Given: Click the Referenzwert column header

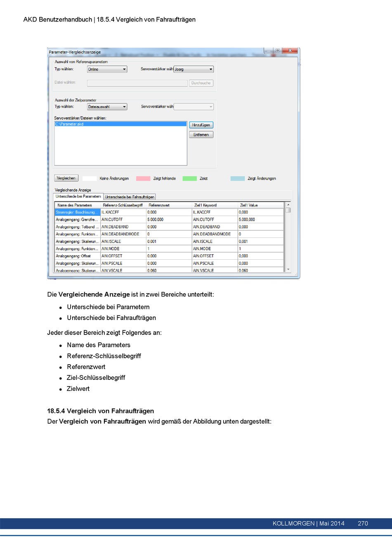Looking at the screenshot, I should [x=169, y=205].
